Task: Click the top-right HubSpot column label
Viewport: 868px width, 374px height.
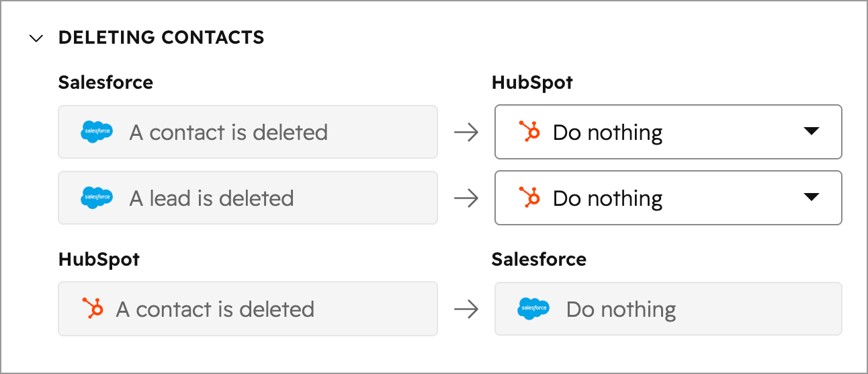Action: (532, 83)
